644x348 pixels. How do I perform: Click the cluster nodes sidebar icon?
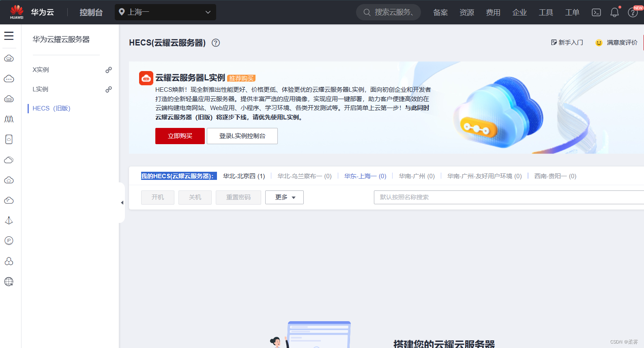point(9,261)
